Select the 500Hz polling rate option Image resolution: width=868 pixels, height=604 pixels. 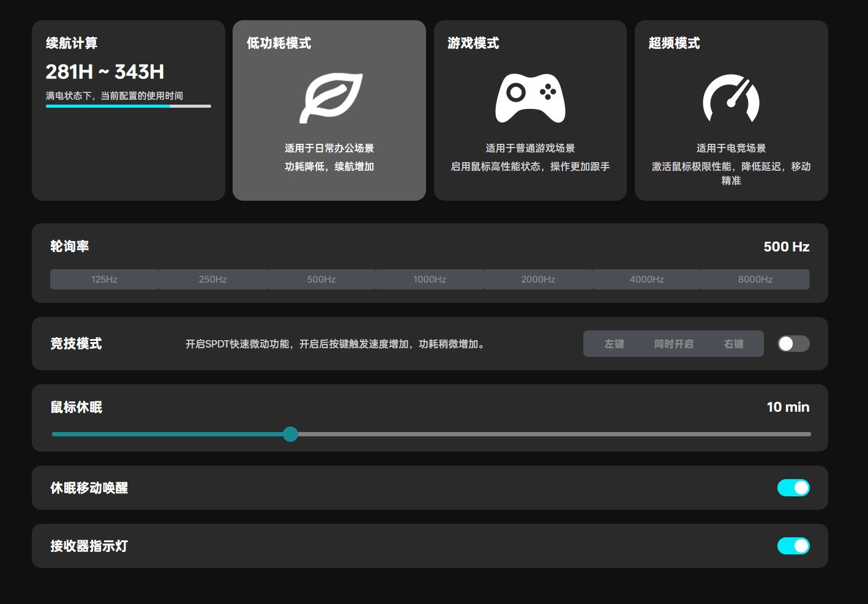321,279
